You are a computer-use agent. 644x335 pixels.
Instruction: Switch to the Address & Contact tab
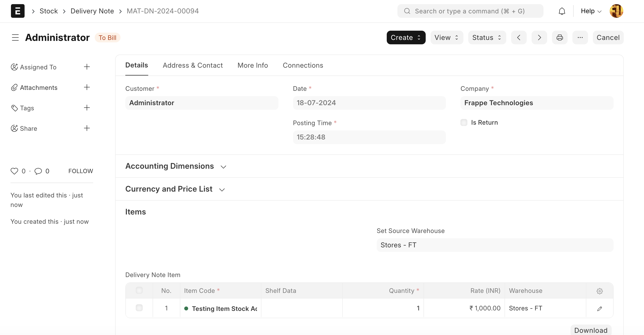(x=193, y=65)
